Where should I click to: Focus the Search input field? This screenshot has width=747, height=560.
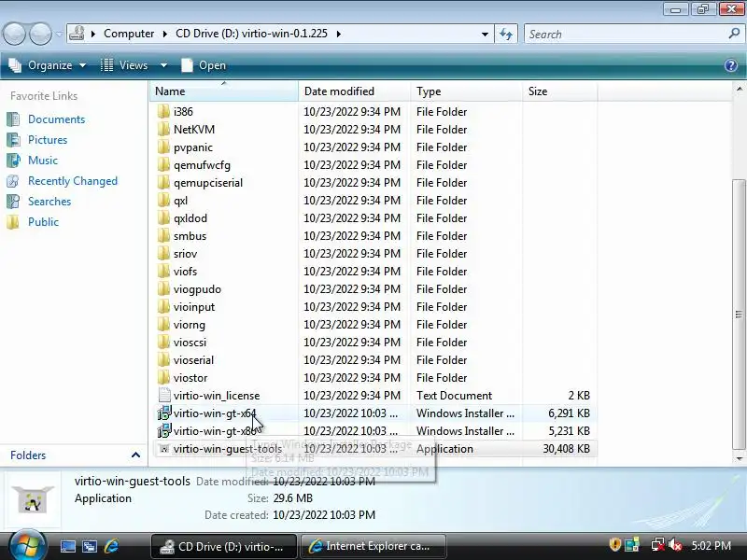point(624,35)
